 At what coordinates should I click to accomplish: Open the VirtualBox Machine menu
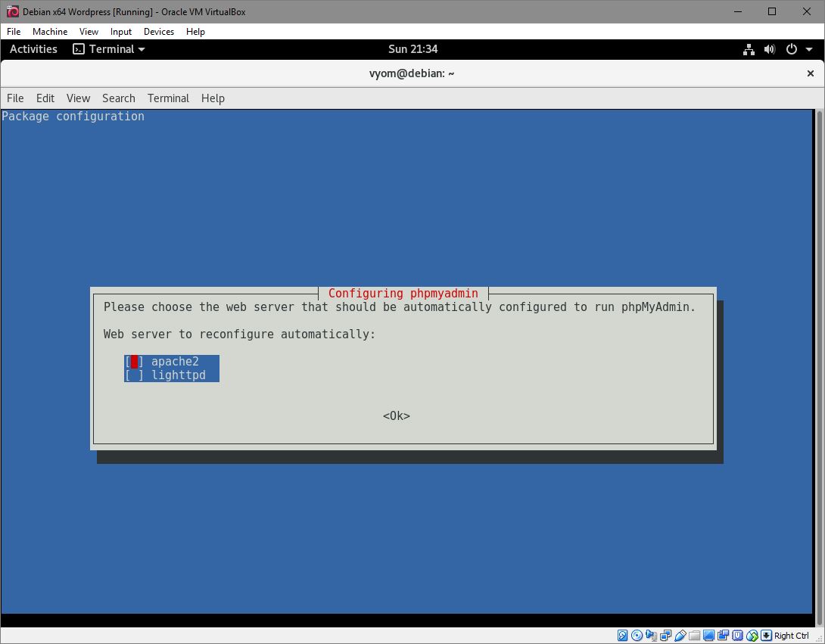(50, 32)
